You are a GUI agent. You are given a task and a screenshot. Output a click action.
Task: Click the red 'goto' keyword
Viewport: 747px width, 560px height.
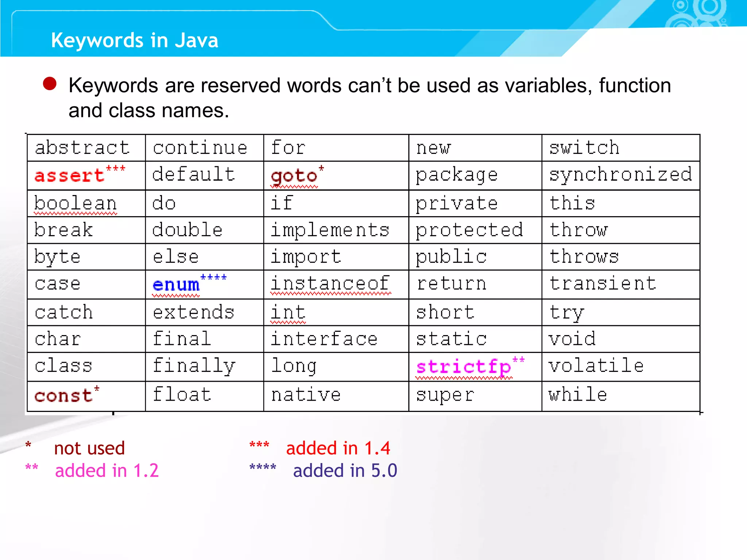coord(294,176)
